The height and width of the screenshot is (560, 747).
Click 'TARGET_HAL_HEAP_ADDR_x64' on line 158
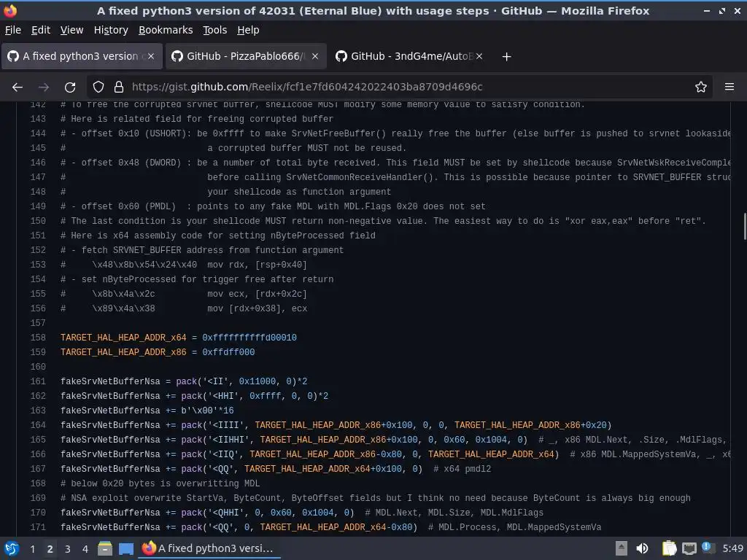(x=123, y=338)
